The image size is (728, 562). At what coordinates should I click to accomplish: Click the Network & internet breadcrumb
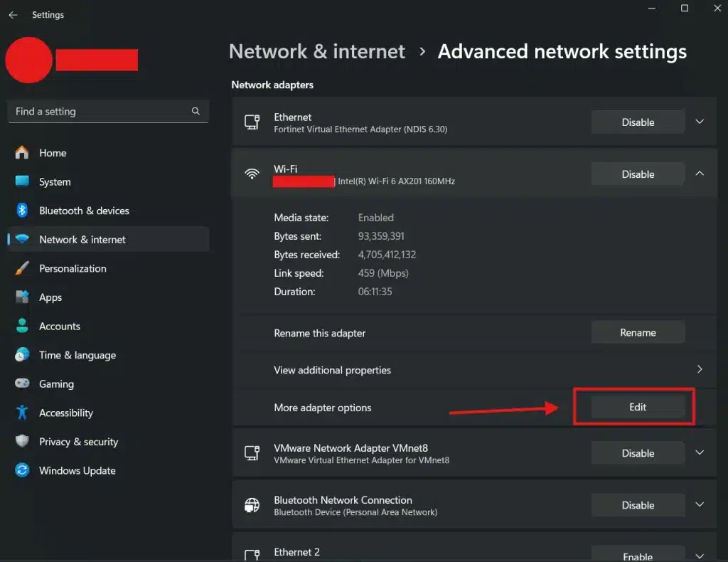click(x=317, y=51)
